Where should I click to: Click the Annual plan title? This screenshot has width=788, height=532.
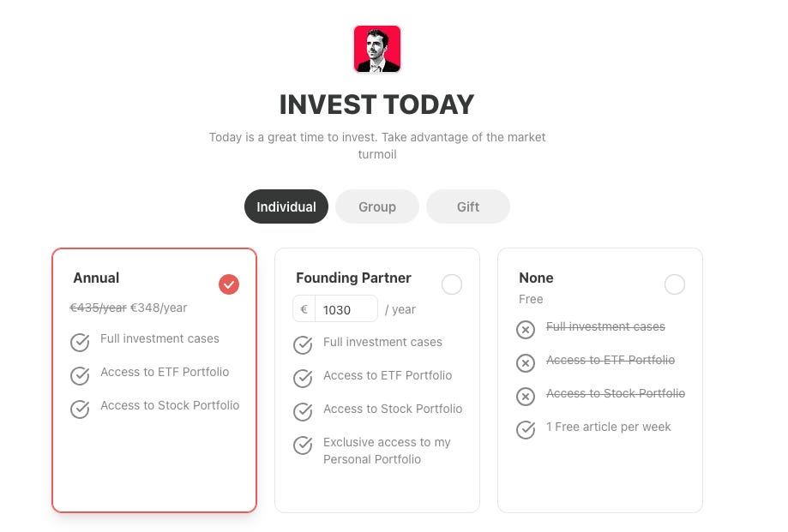click(x=96, y=278)
